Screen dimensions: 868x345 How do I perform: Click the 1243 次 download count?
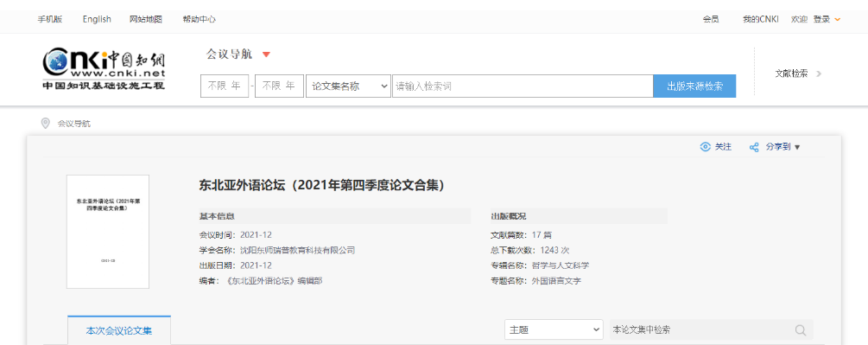click(554, 250)
